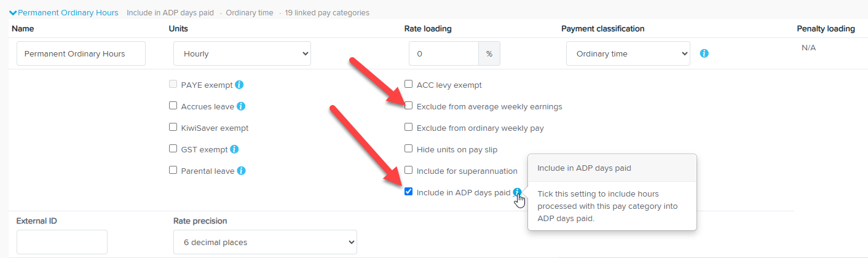Viewport: 868px width, 258px height.
Task: Uncheck Include in ADP days paid
Action: click(409, 192)
